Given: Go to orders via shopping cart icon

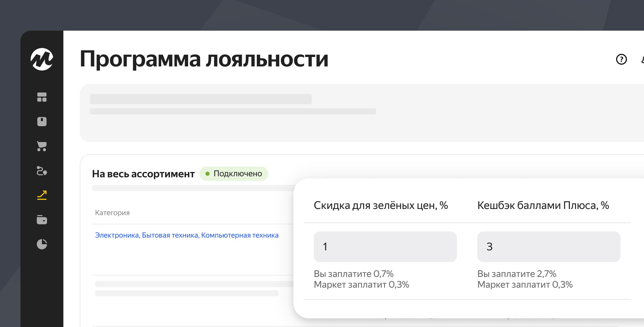Looking at the screenshot, I should click(x=42, y=146).
